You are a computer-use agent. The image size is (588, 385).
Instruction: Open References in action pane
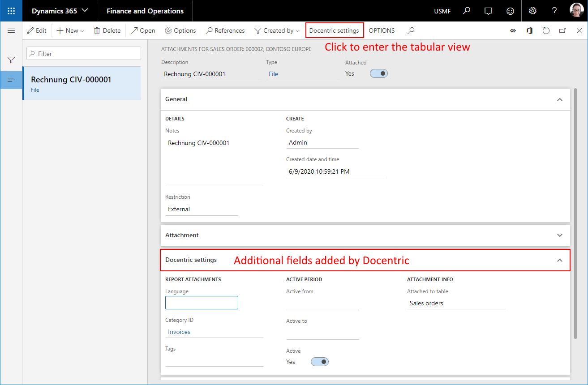(225, 30)
